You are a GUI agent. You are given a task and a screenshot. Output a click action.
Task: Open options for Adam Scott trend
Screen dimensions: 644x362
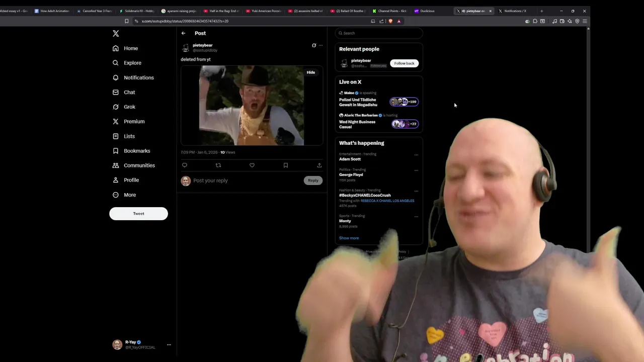point(416,155)
